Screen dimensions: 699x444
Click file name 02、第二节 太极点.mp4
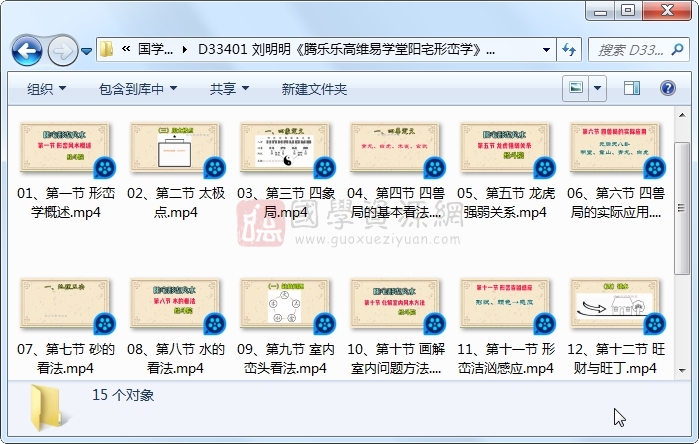click(x=176, y=202)
